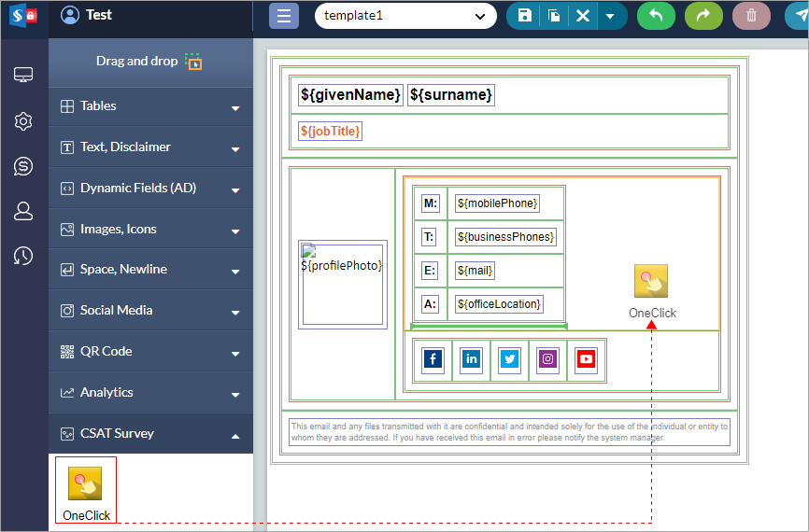Screen dimensions: 809x532
Task: Expand the Tables section
Action: coord(150,106)
